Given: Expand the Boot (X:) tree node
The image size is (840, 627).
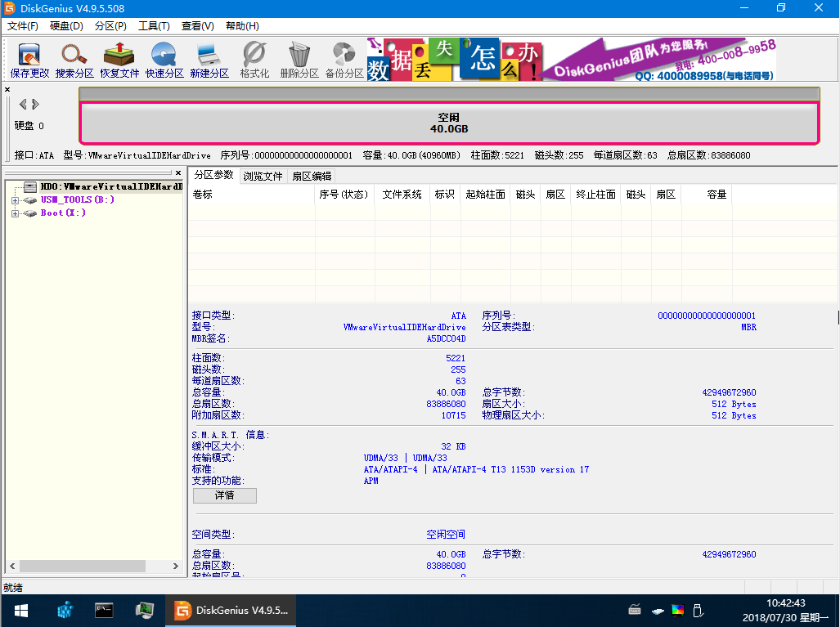Looking at the screenshot, I should pos(15,213).
